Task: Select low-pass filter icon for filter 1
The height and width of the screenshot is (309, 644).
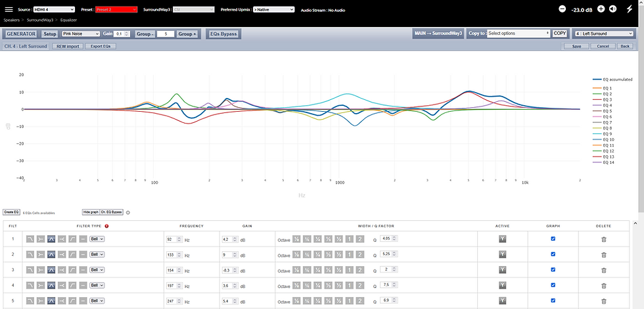Action: 30,239
